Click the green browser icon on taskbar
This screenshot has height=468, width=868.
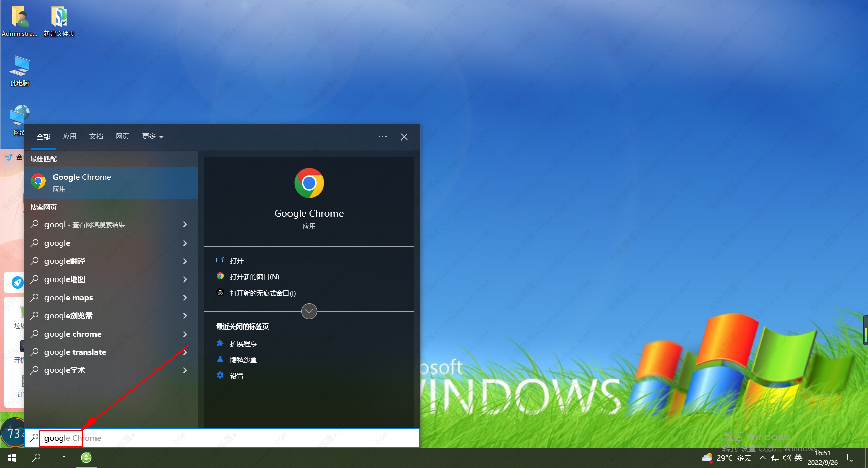click(86, 458)
